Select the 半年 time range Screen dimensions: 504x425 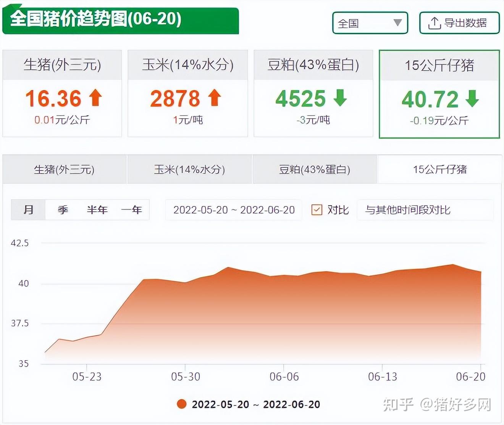(x=97, y=210)
